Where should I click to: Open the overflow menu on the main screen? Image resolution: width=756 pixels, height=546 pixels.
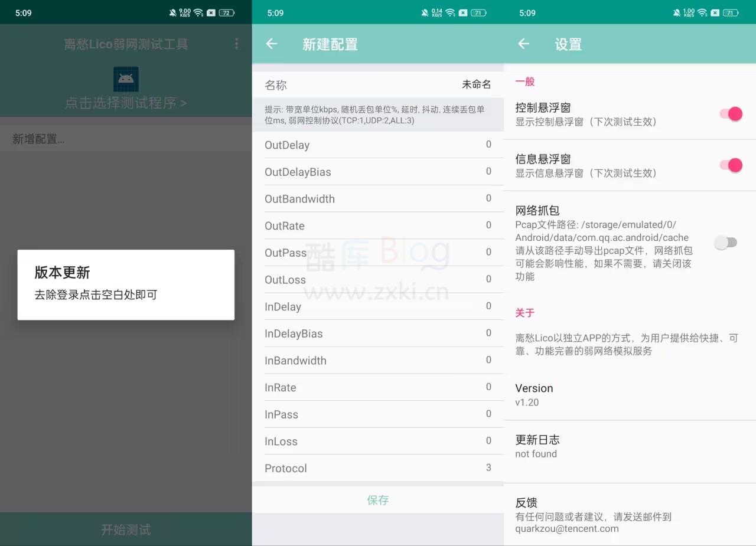coord(236,44)
